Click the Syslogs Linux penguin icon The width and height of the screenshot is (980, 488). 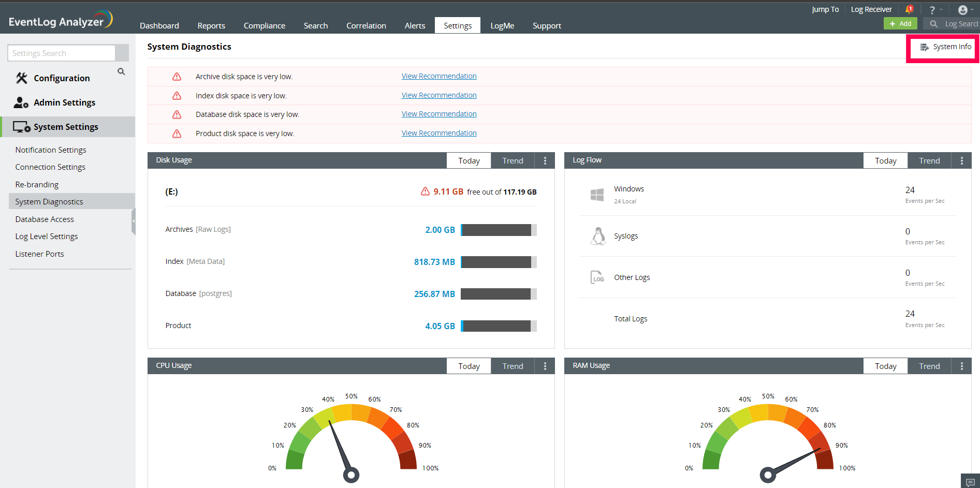[598, 236]
